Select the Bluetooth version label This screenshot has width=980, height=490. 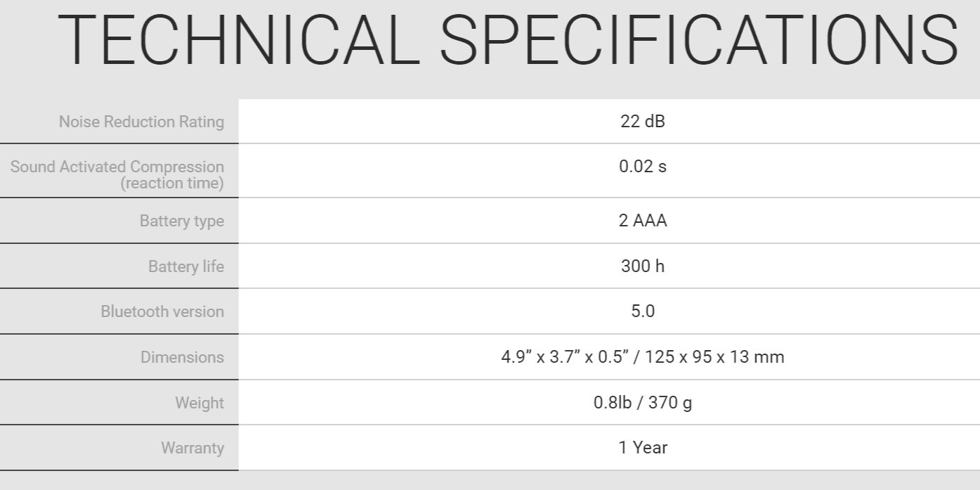click(162, 311)
